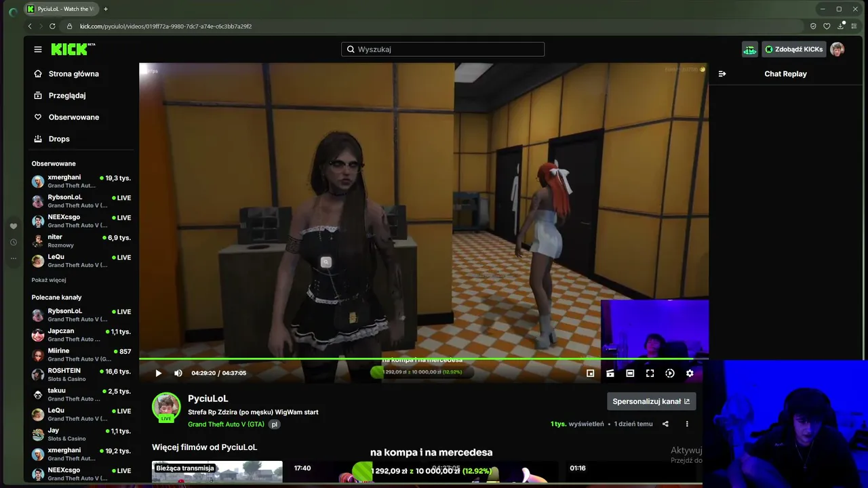Click the kick.com address bar
Viewport: 868px width, 488px height.
point(434,26)
